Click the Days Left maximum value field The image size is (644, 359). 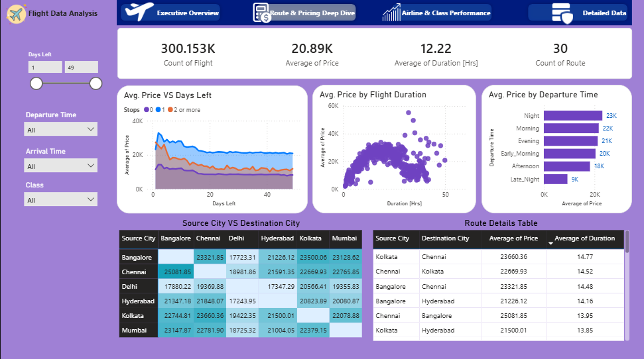click(x=82, y=68)
